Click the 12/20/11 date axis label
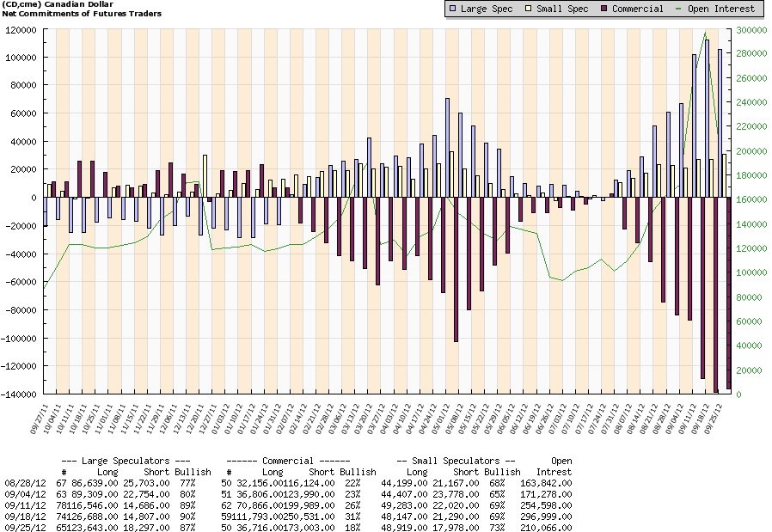This screenshot has height=532, width=772. pos(195,419)
